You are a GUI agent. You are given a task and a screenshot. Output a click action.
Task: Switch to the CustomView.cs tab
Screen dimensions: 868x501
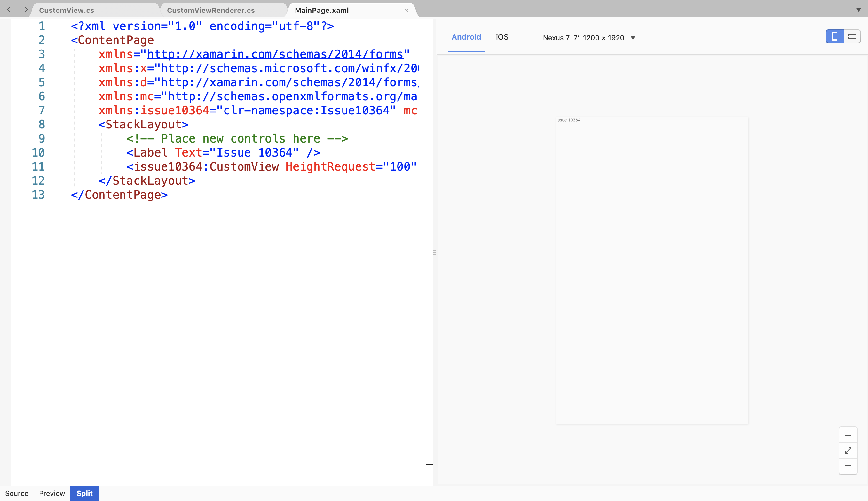point(67,10)
